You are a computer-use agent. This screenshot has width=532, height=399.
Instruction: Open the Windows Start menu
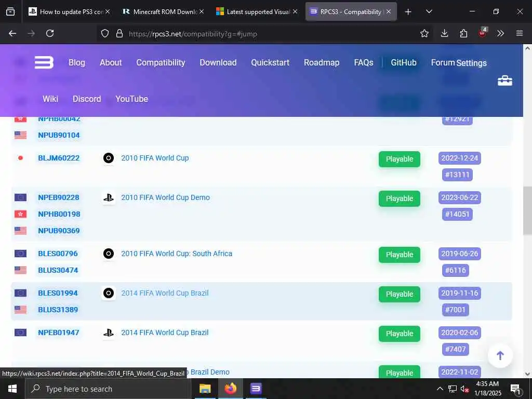(12, 389)
